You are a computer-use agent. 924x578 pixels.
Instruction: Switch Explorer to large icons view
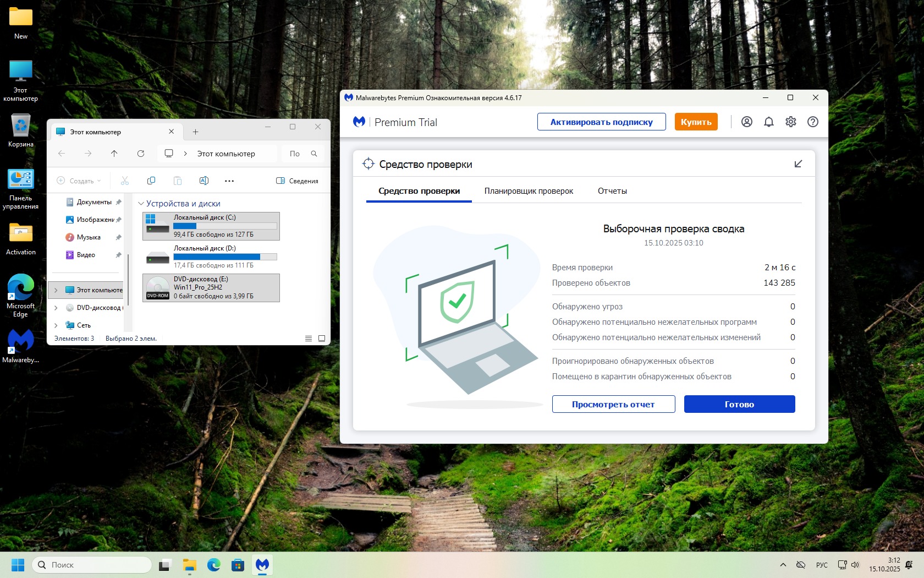point(322,339)
